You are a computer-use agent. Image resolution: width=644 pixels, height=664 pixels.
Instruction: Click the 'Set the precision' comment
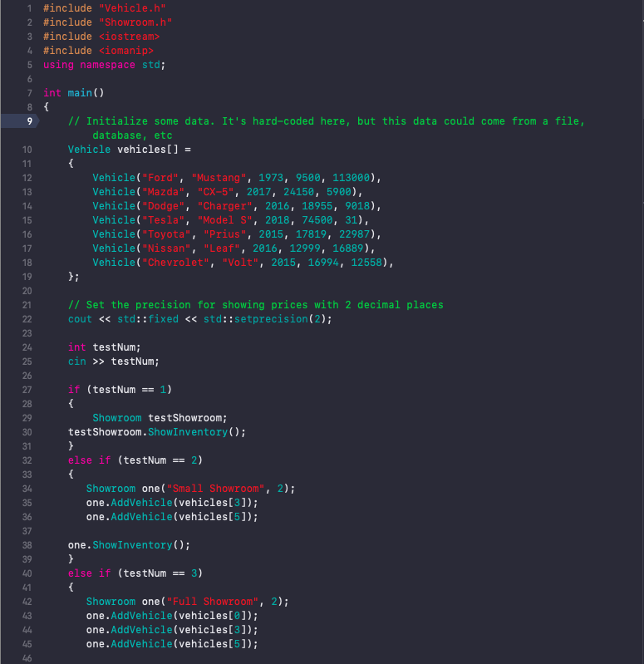point(255,305)
